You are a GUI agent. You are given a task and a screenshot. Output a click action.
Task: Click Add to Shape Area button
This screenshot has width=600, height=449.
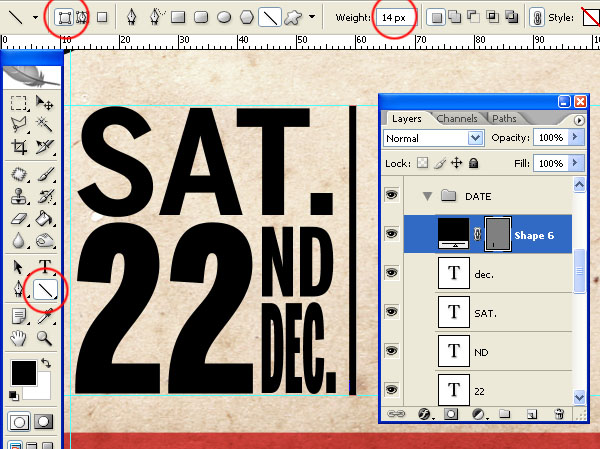(x=455, y=17)
